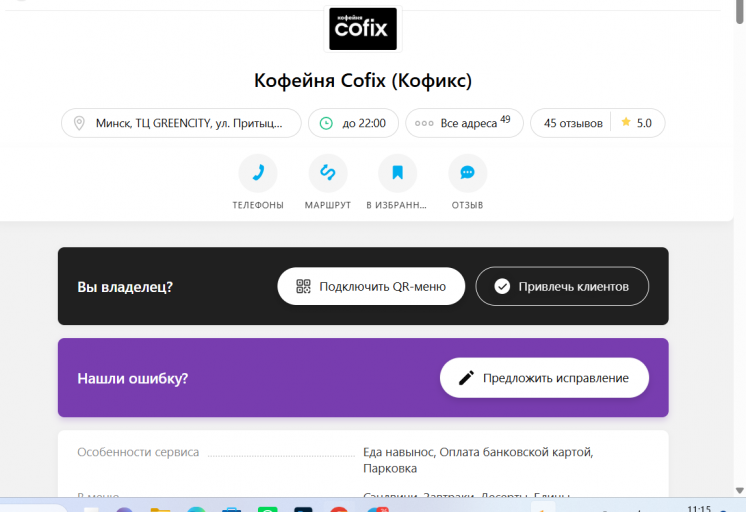
Task: Click the heading 'Кофейня Cofix (Кофикс)'
Action: click(x=363, y=80)
